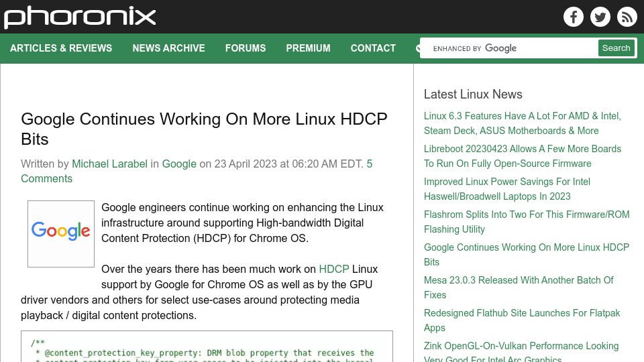Click the article headline text

(204, 129)
